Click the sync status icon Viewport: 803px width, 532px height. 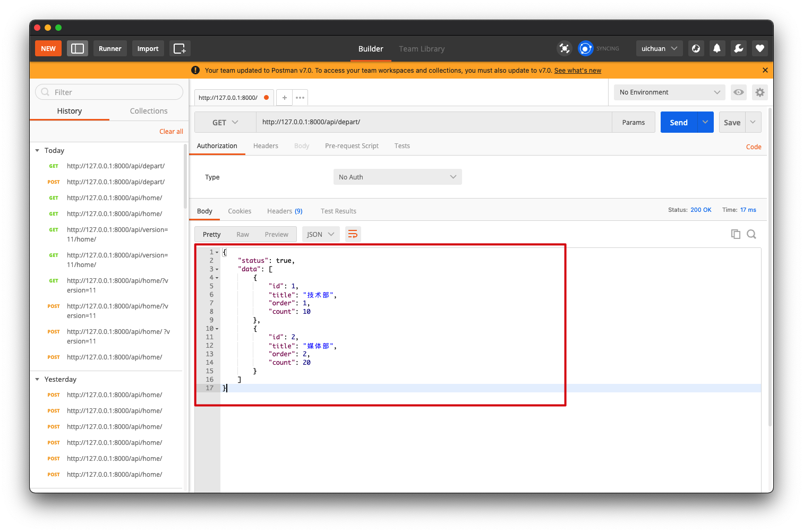click(x=585, y=48)
